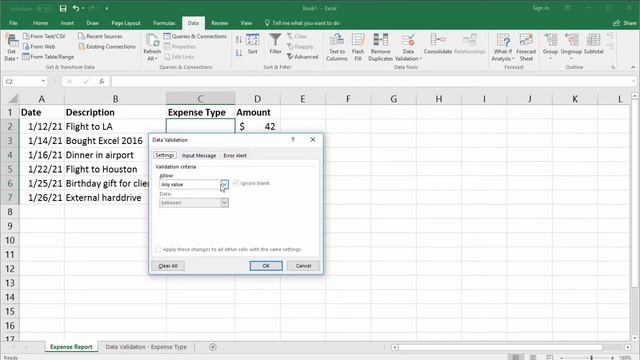Switch to Formulas ribbon tab
640x360 pixels.
tap(164, 23)
